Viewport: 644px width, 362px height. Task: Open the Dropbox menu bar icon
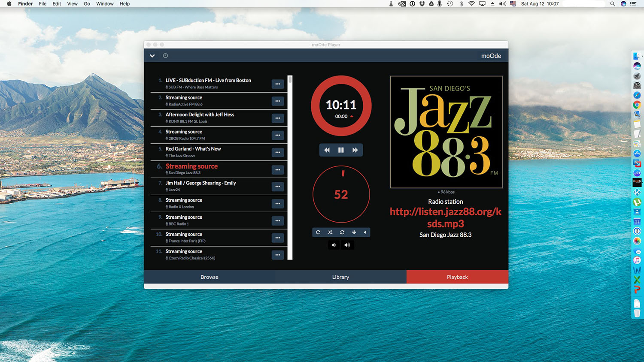coord(422,4)
